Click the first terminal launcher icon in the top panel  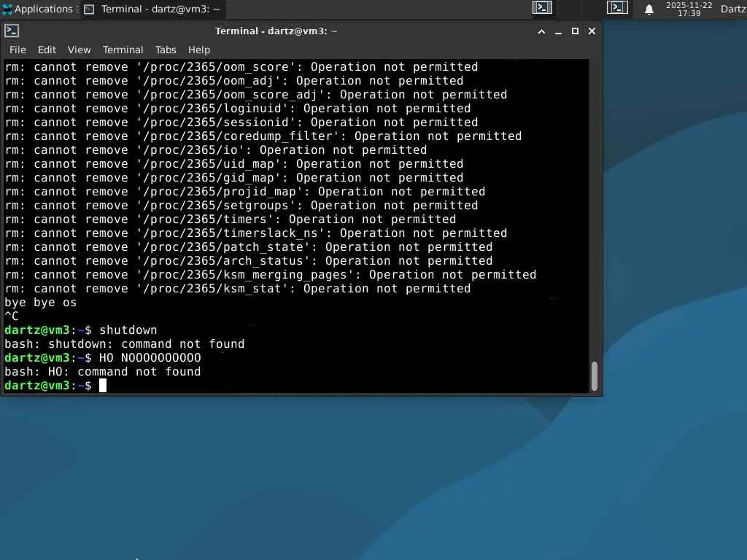click(542, 7)
